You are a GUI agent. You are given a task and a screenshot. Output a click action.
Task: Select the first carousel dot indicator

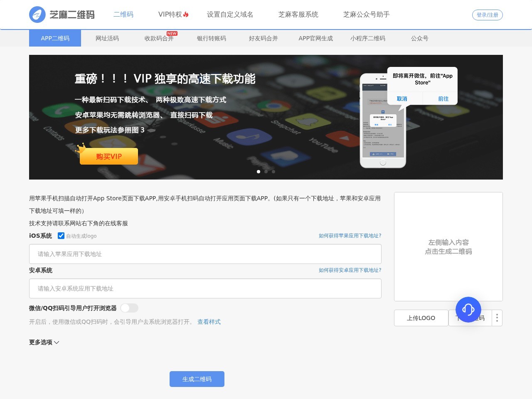coord(259,172)
